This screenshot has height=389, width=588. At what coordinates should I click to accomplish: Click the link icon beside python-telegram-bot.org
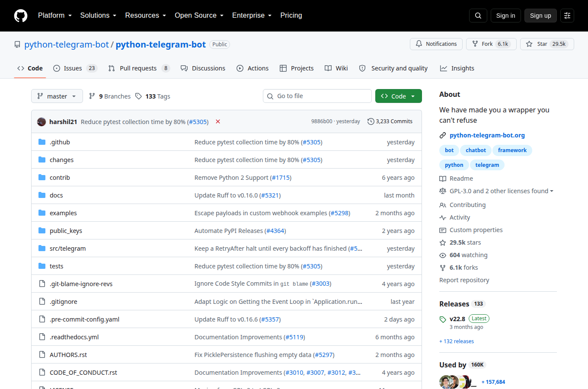click(443, 135)
